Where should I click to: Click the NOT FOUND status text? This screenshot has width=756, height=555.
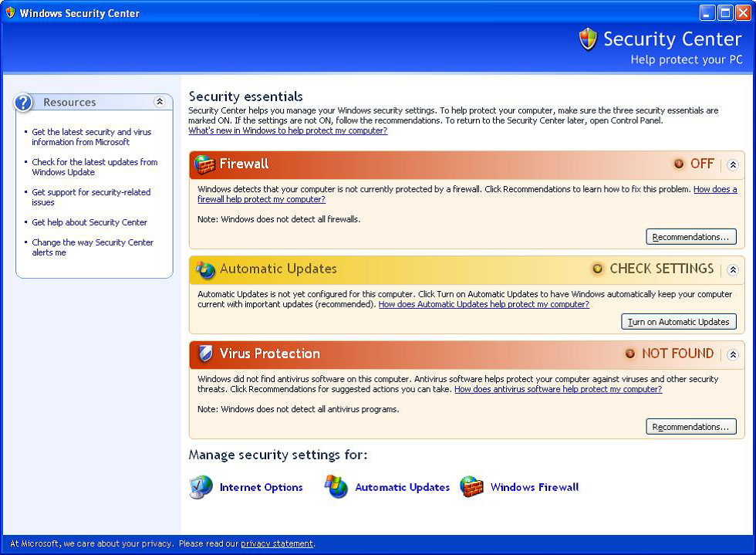[x=677, y=354]
